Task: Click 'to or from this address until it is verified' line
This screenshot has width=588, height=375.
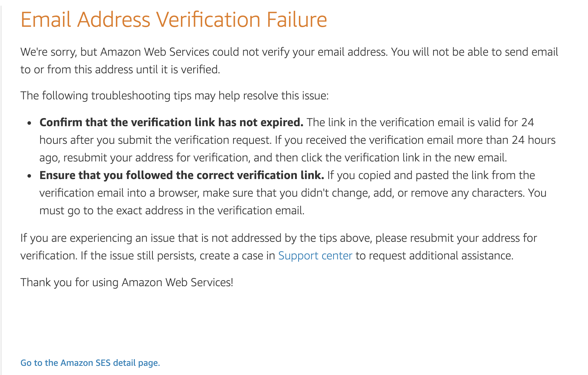Action: [120, 69]
